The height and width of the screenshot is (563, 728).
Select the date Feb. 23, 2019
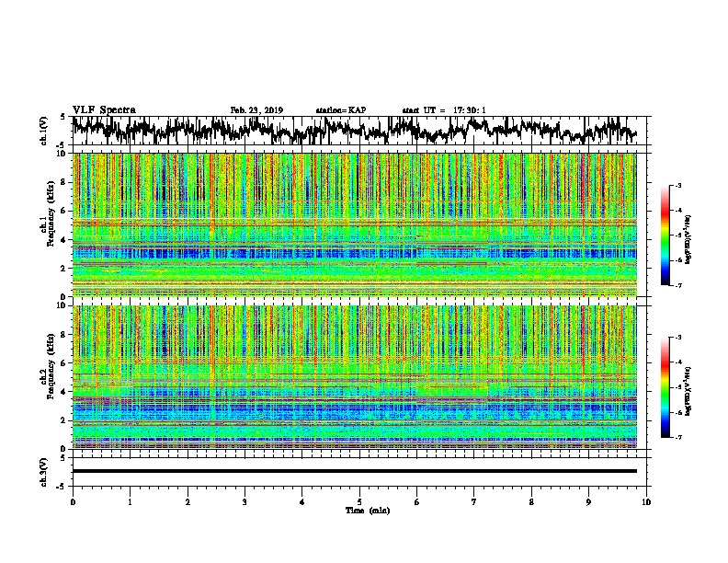[256, 110]
